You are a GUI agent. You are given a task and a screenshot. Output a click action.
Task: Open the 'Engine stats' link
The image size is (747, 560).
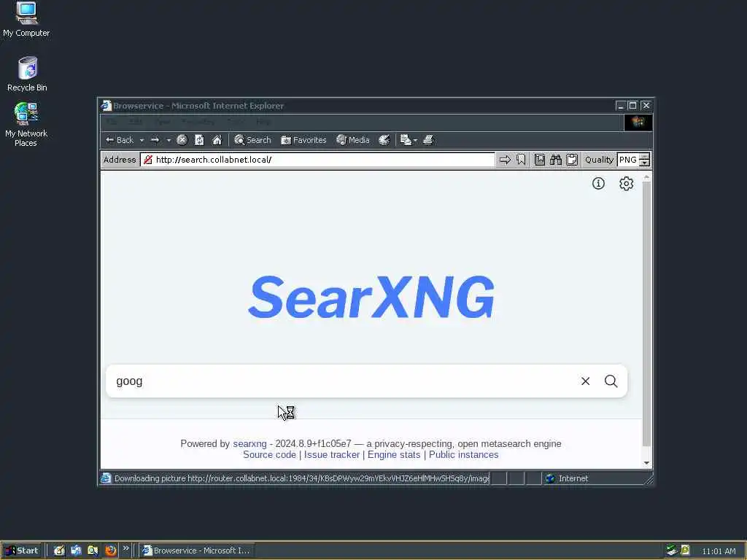pos(394,455)
